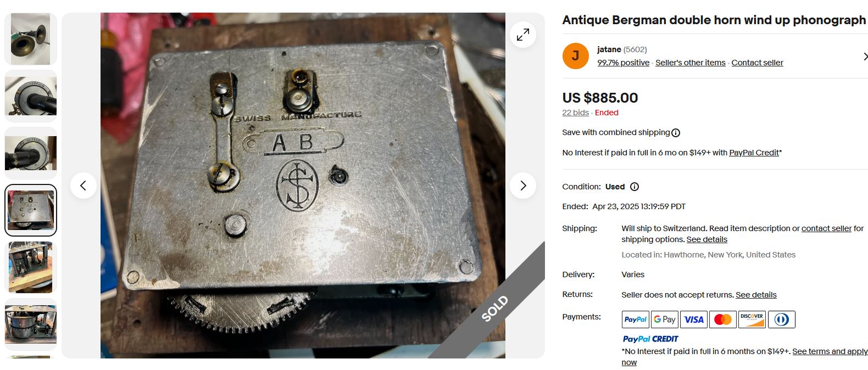Show the previous gallery image
868x370 pixels.
84,186
